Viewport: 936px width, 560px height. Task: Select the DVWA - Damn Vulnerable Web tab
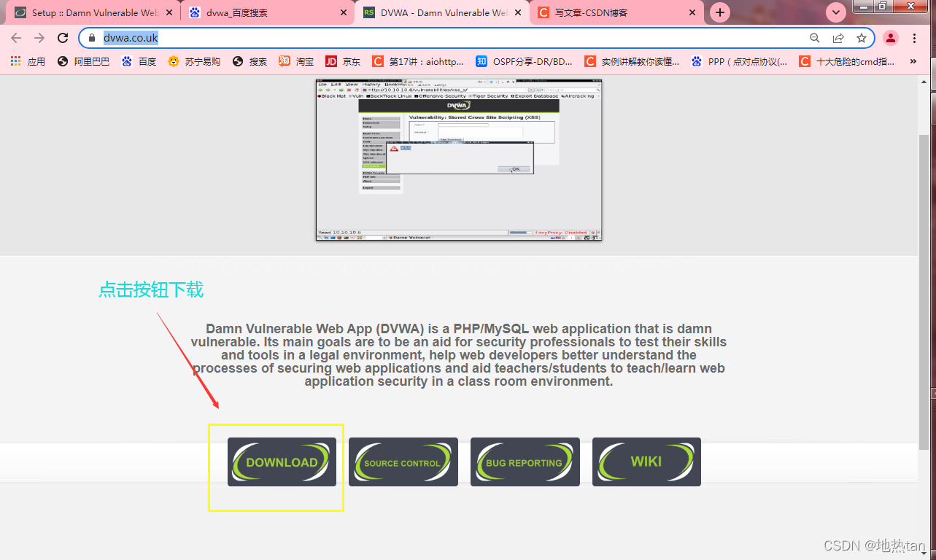tap(444, 12)
